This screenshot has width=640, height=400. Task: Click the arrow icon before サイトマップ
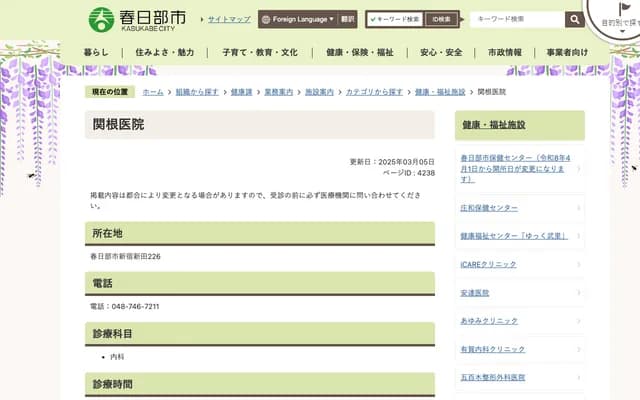pos(200,19)
